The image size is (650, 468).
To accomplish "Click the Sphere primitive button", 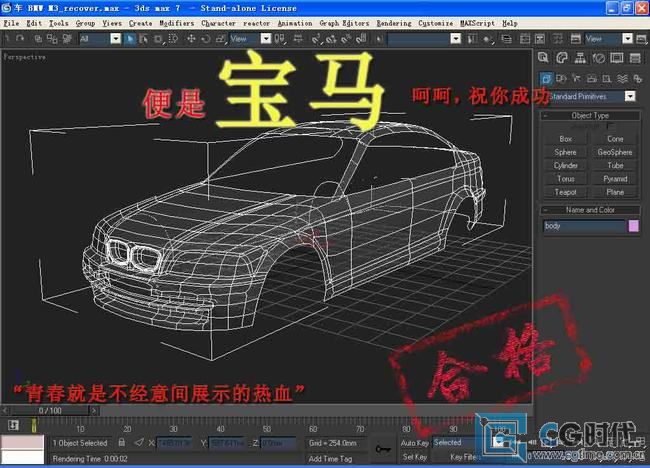I will pos(565,152).
